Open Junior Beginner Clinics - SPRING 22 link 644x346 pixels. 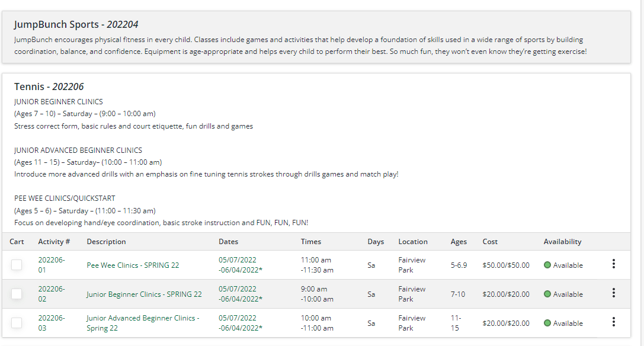(x=144, y=294)
